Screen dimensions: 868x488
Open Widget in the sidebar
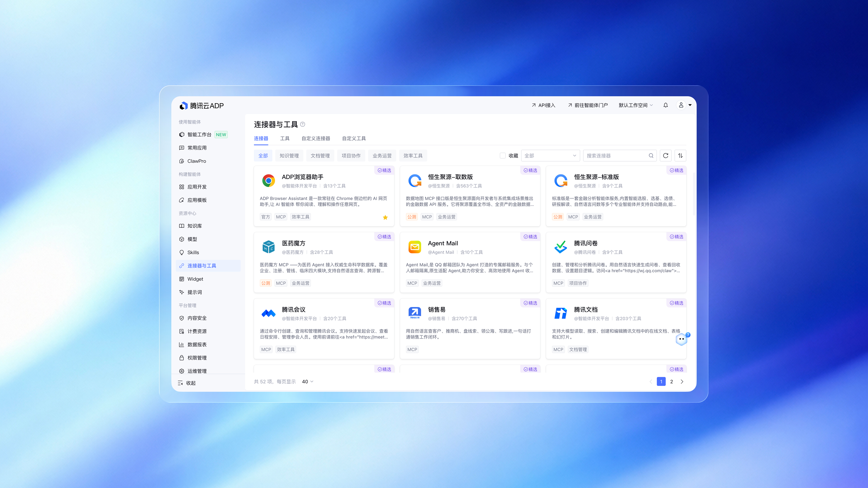[208, 279]
